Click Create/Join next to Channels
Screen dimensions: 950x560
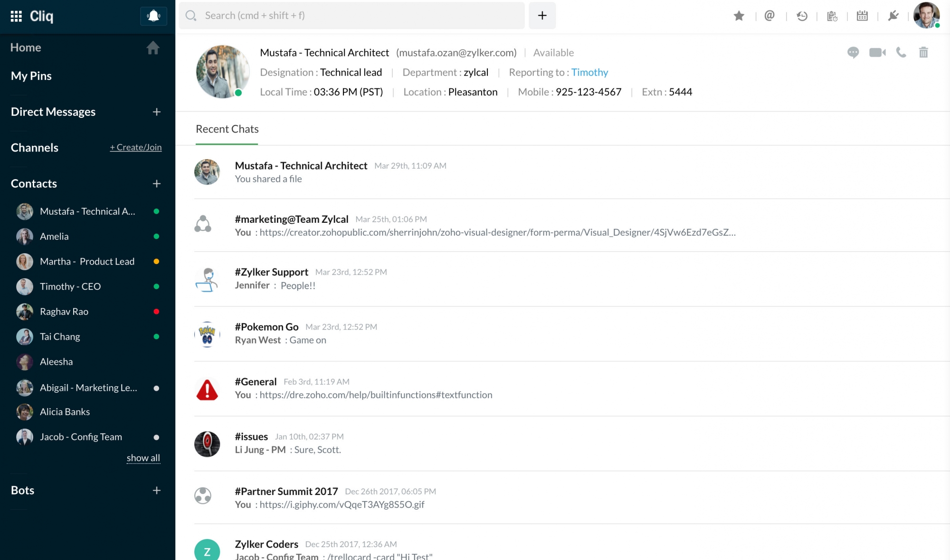[x=136, y=147]
